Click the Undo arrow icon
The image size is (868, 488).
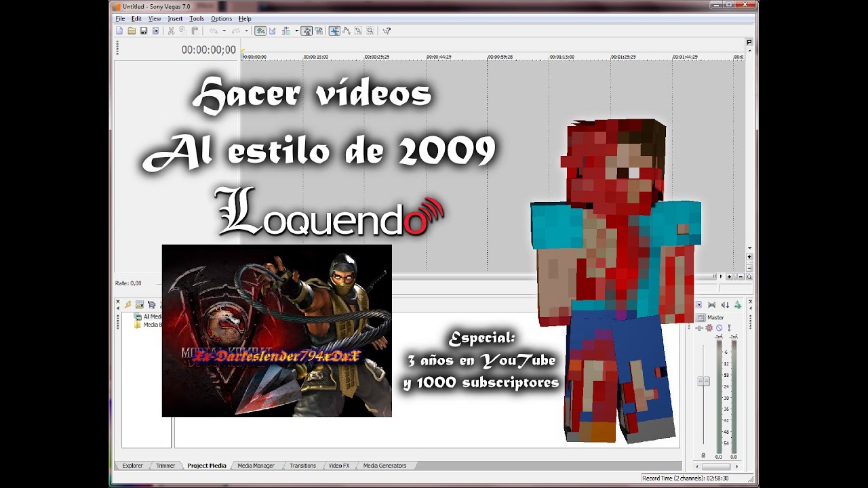coord(214,30)
